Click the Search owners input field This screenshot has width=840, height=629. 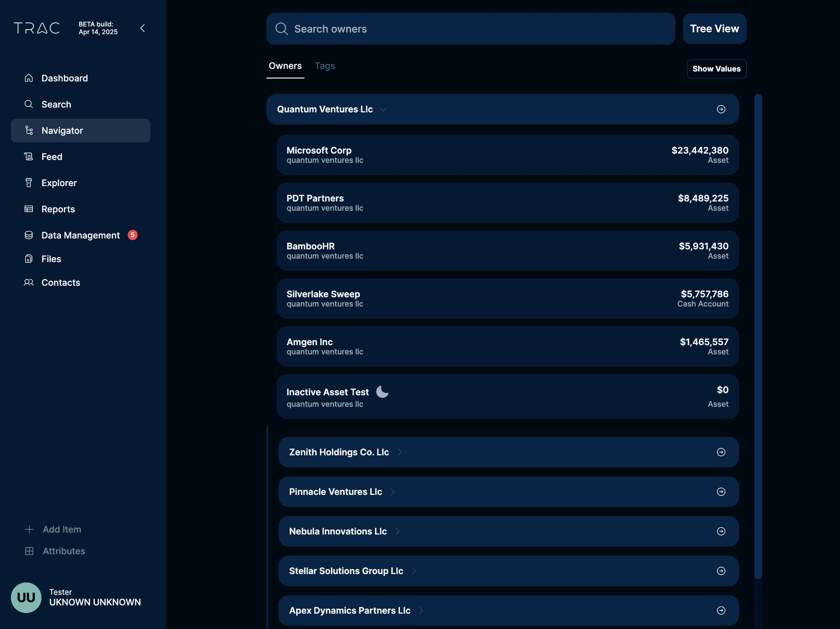point(470,29)
